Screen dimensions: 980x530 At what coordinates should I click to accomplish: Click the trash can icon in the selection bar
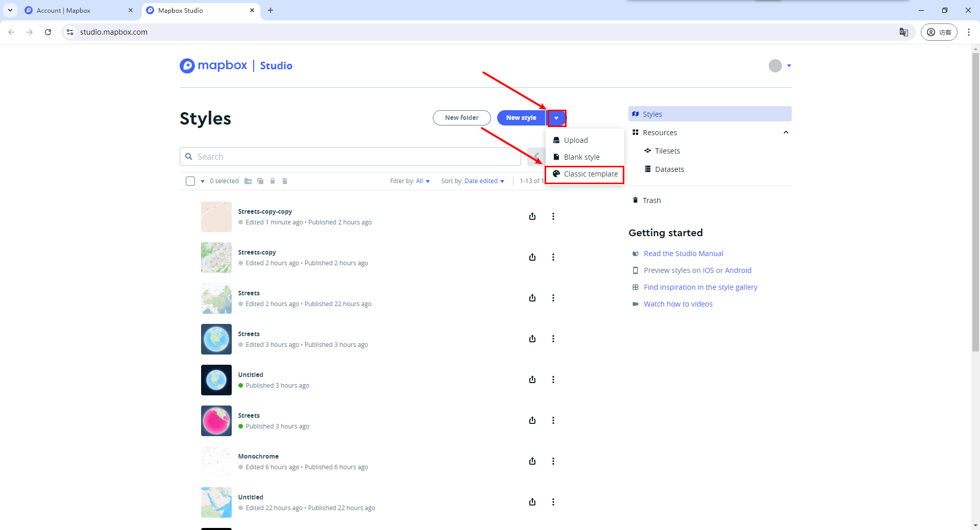[x=285, y=181]
